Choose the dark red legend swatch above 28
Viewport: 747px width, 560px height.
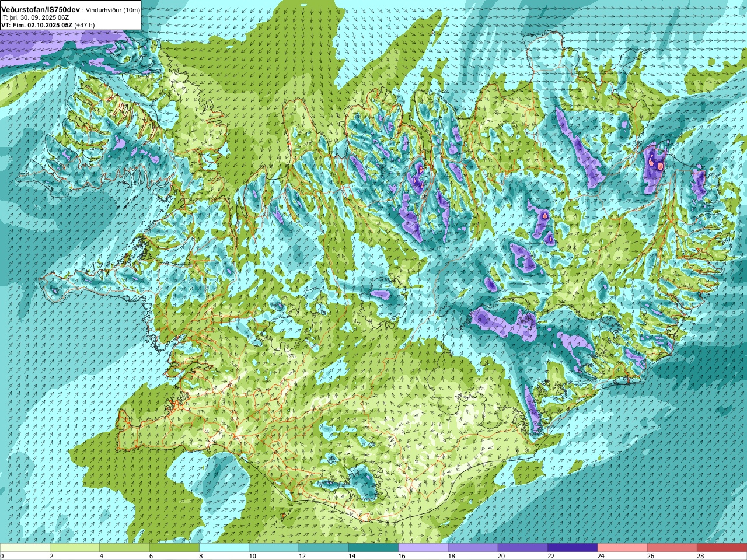722,548
